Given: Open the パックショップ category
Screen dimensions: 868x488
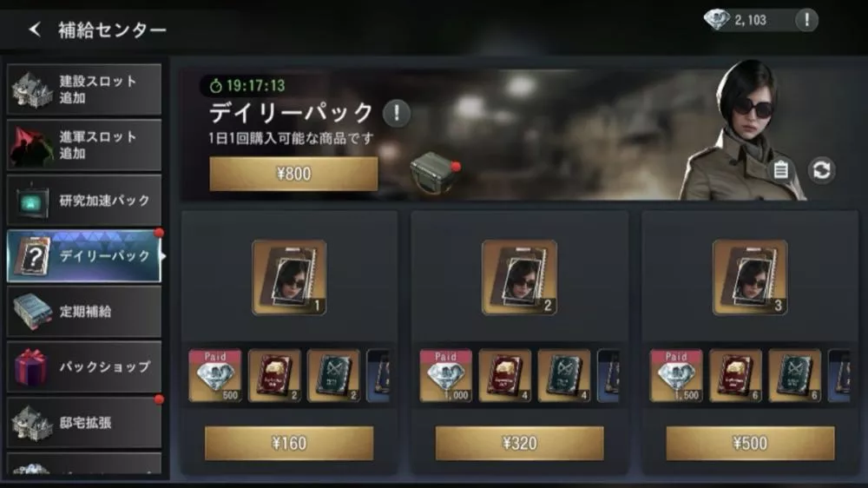Looking at the screenshot, I should [84, 366].
